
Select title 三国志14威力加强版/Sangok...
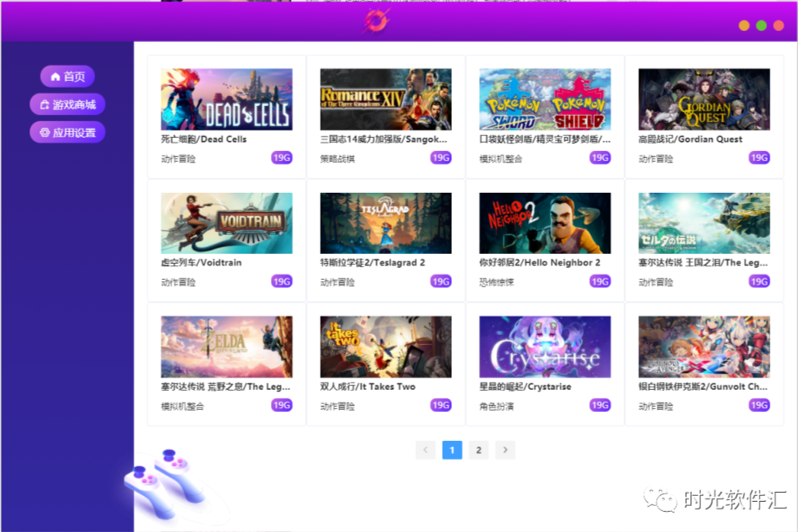384,139
